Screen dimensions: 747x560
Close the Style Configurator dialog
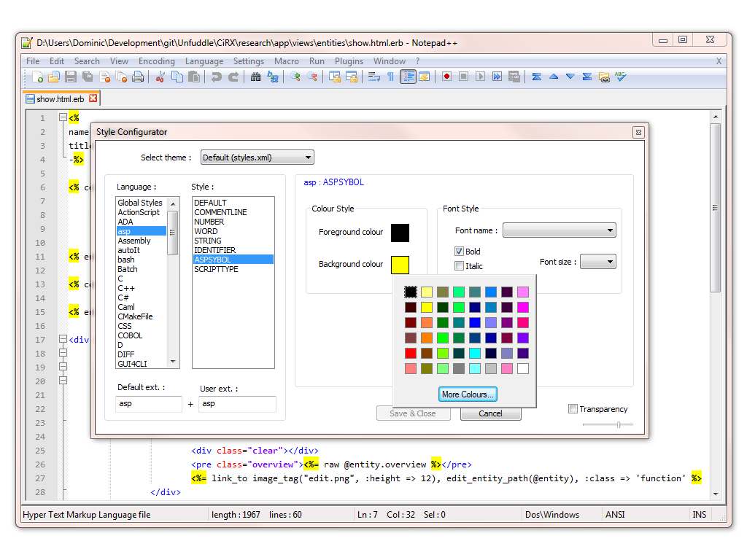(638, 132)
